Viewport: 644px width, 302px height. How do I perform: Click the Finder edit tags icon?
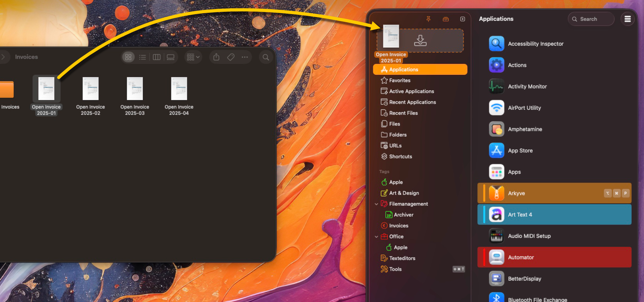coord(231,57)
